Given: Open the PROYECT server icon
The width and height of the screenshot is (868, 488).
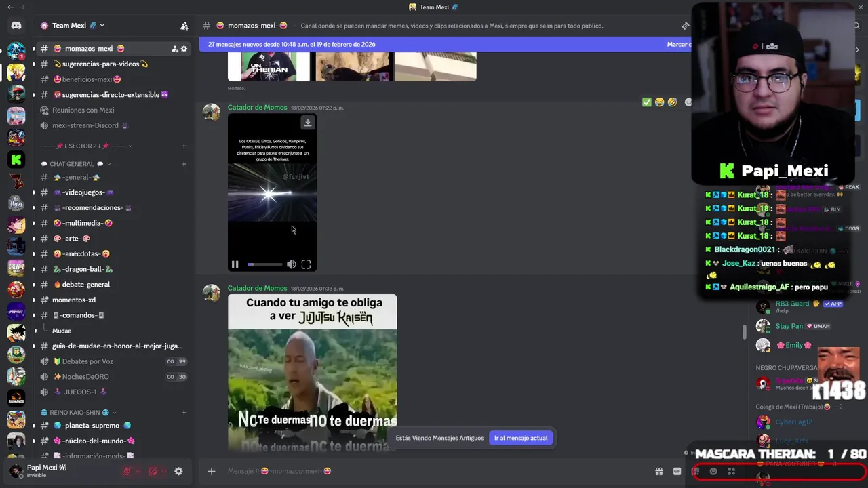Looking at the screenshot, I should (16, 311).
